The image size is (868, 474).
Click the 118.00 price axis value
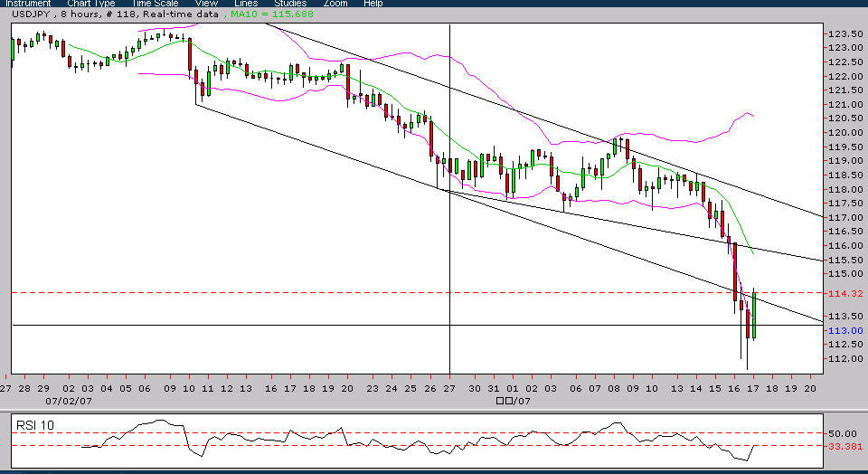tap(844, 189)
